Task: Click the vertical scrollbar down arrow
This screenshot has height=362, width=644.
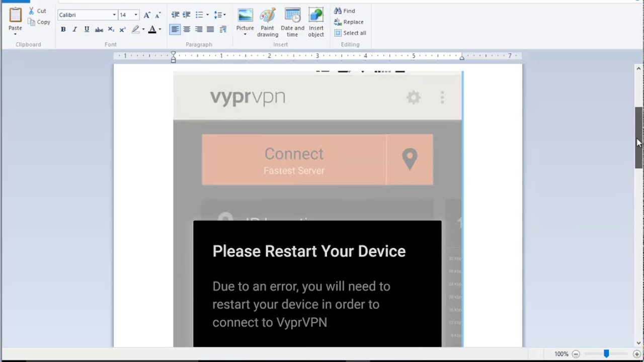Action: (638, 343)
